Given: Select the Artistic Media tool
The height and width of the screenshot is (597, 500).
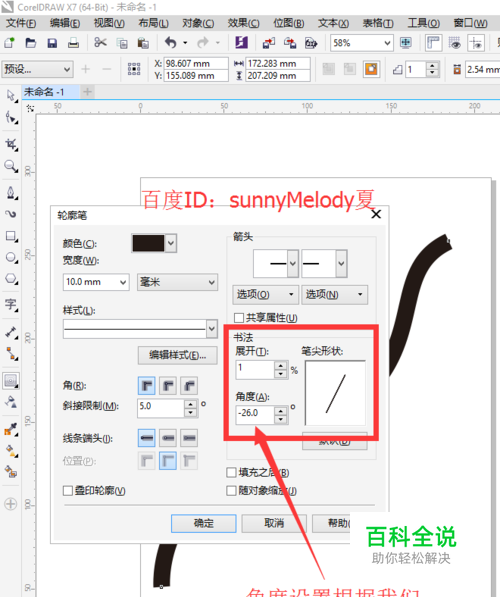Looking at the screenshot, I should pos(11,214).
